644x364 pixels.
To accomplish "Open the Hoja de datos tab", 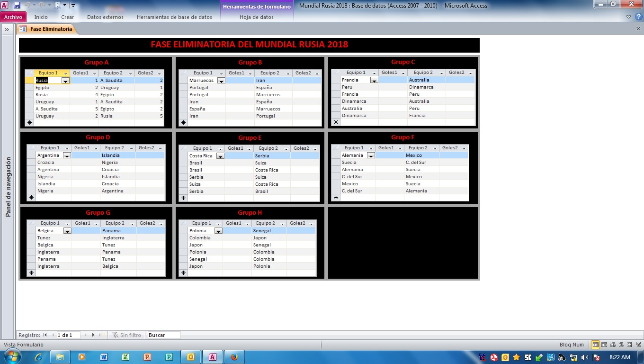I will (257, 17).
